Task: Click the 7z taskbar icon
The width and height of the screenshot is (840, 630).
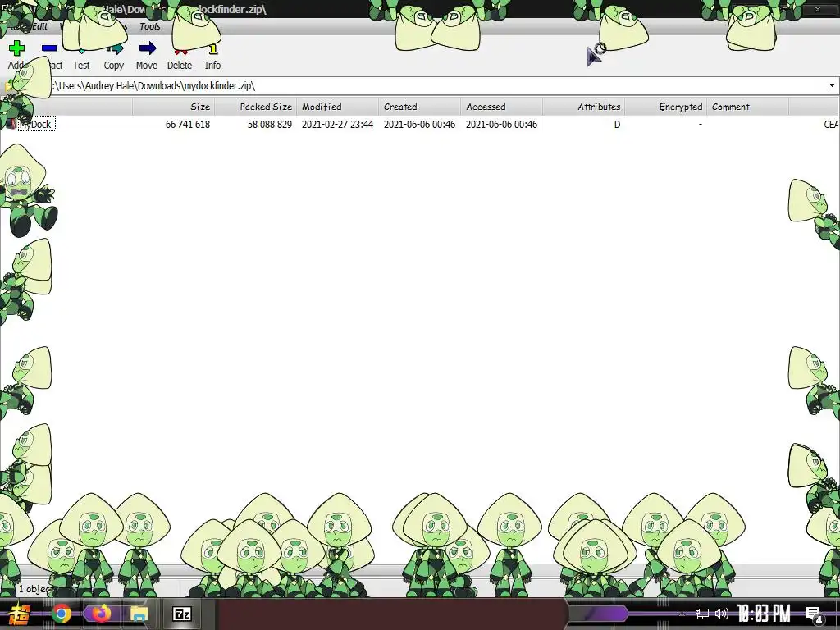Action: (181, 614)
